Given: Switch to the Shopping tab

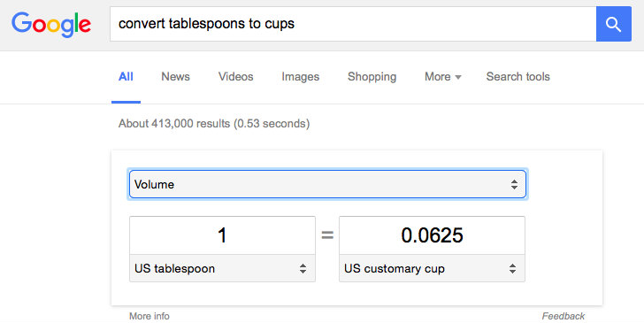Looking at the screenshot, I should [372, 76].
